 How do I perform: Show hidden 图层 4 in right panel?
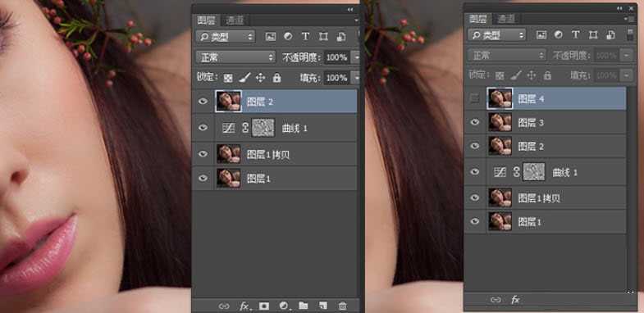(474, 98)
